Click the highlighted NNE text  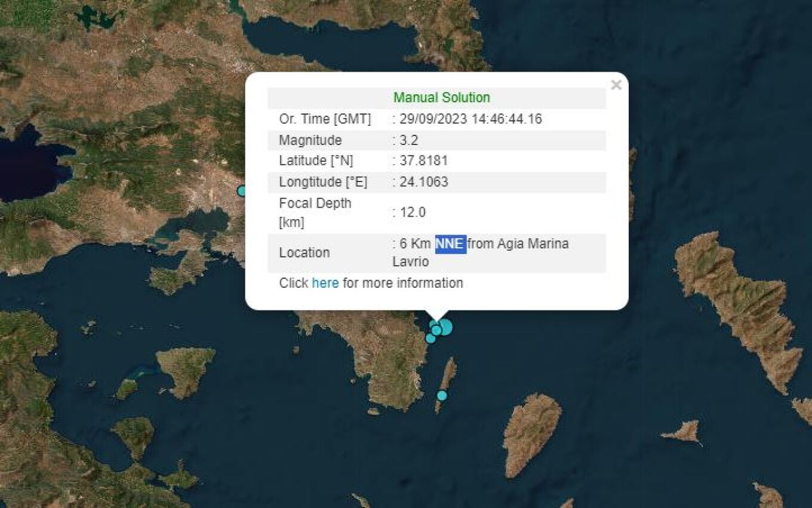450,244
